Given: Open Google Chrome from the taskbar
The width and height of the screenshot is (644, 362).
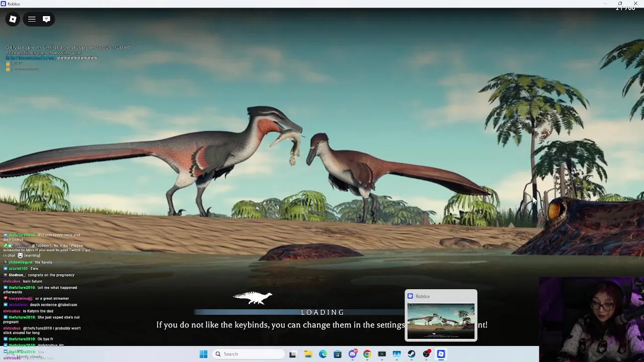Looking at the screenshot, I should click(x=367, y=354).
